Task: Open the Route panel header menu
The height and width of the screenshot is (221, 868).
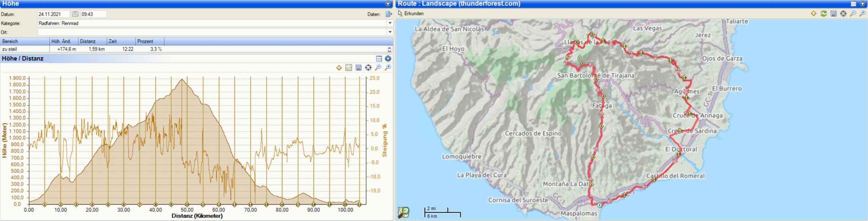Action: tap(863, 4)
